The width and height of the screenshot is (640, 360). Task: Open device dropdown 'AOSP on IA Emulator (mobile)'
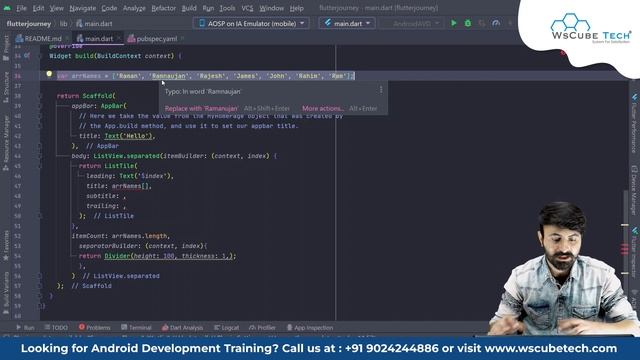[x=251, y=23]
